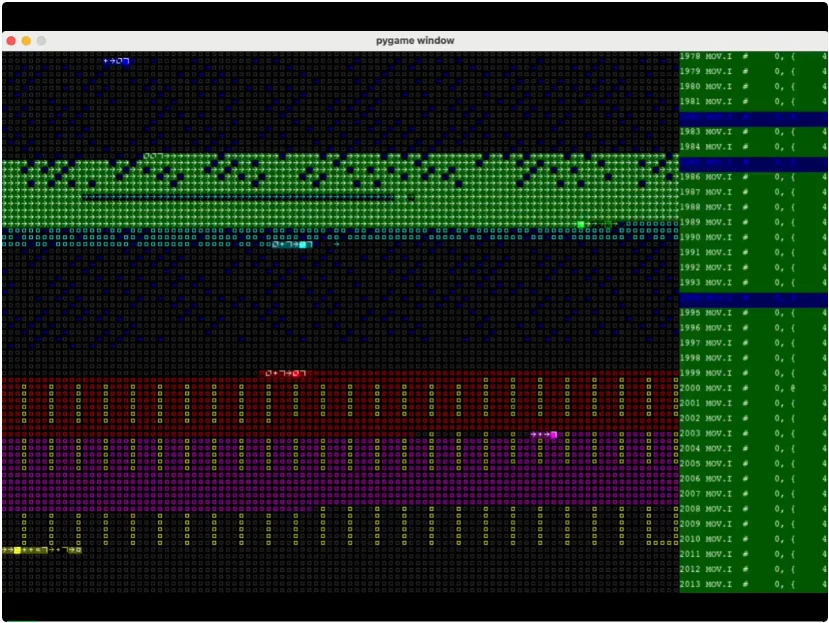Click the magenta warrior process marker
Image resolution: width=829 pixels, height=623 pixels.
point(553,435)
